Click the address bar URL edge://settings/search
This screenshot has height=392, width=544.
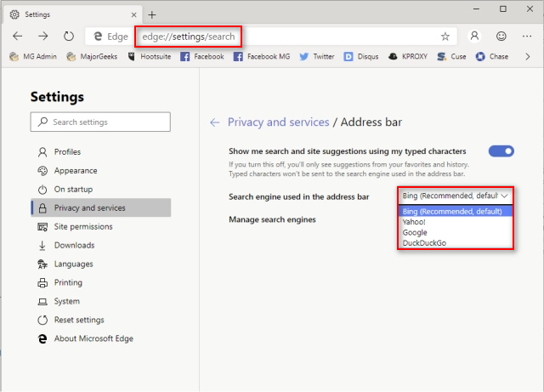pyautogui.click(x=189, y=37)
